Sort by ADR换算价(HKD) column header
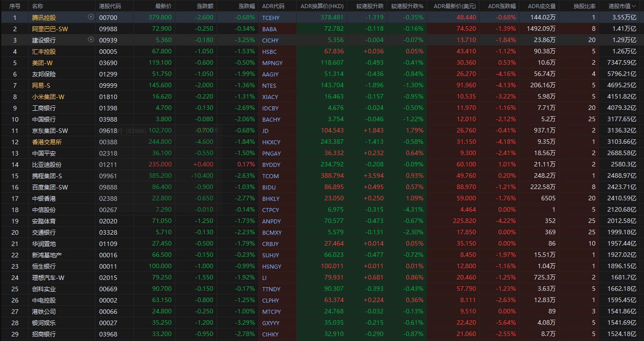Image resolution: width=644 pixels, height=341 pixels. 322,6
